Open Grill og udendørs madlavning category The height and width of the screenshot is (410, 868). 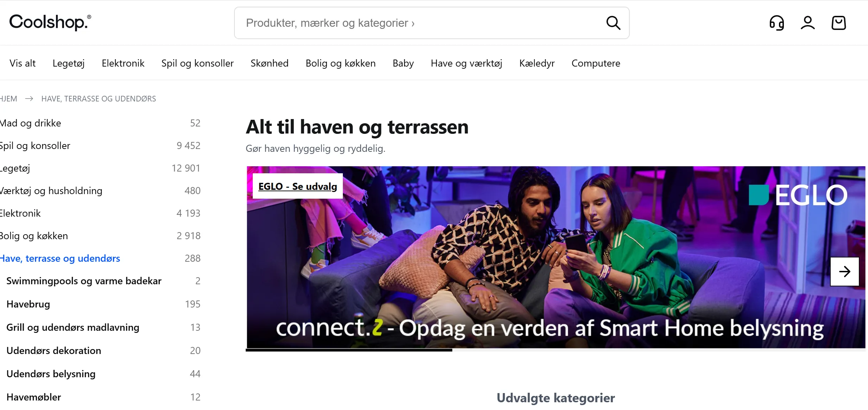[x=73, y=327]
